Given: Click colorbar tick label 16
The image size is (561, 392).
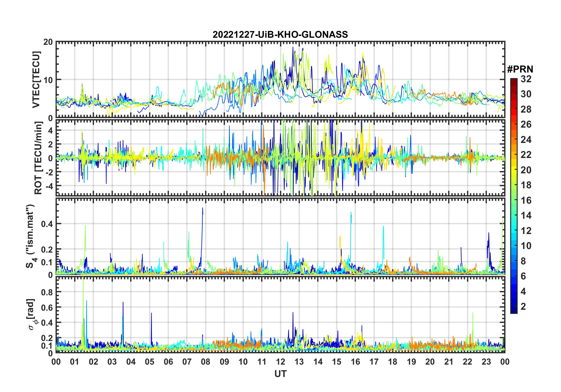Looking at the screenshot, I should 526,200.
